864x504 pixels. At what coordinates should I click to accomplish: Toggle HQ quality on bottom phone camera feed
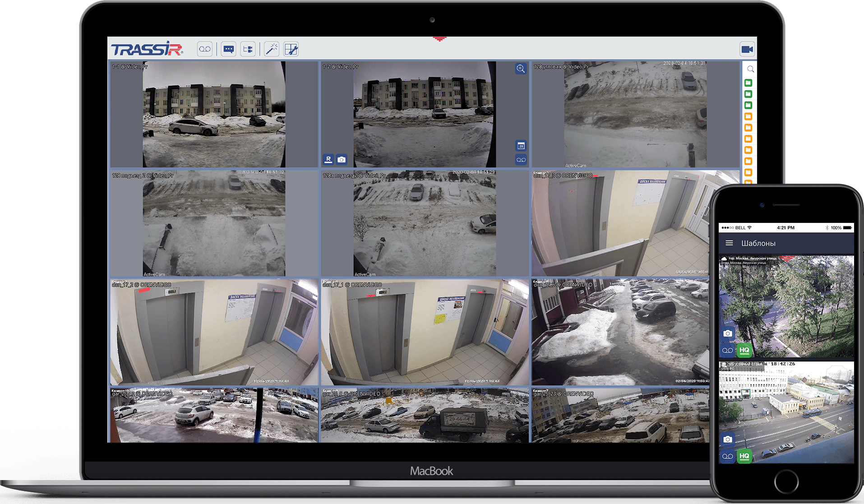click(x=744, y=456)
